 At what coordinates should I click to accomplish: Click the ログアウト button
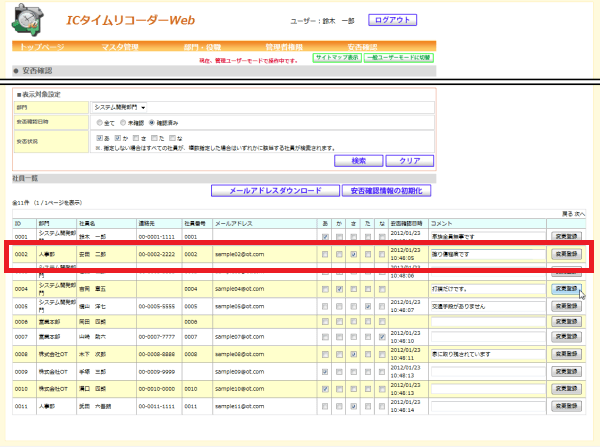point(392,20)
